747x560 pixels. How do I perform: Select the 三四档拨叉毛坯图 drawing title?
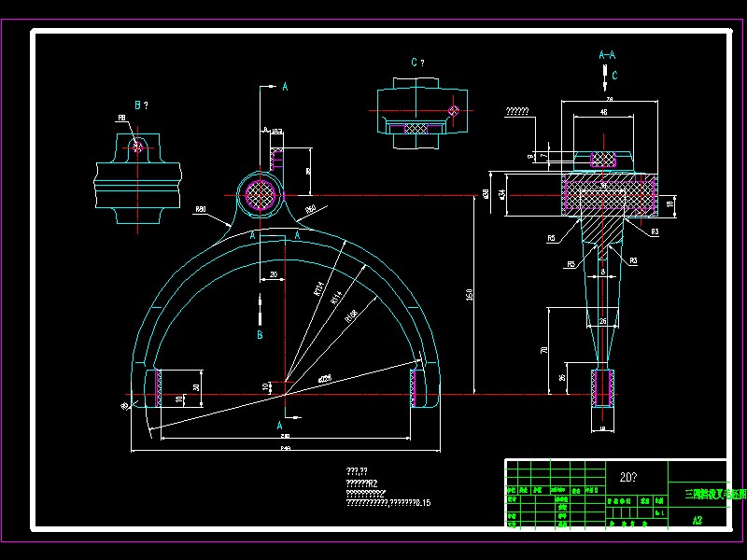715,495
